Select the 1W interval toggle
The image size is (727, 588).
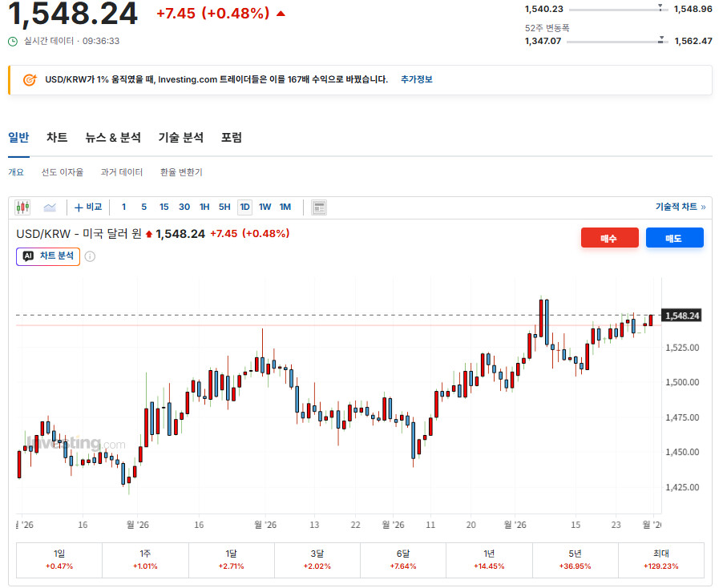(265, 207)
